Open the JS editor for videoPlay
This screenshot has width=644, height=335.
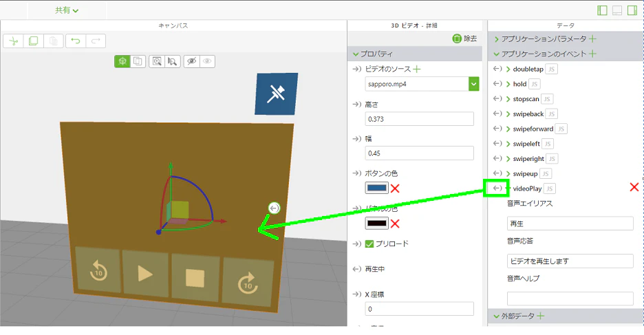click(x=550, y=188)
